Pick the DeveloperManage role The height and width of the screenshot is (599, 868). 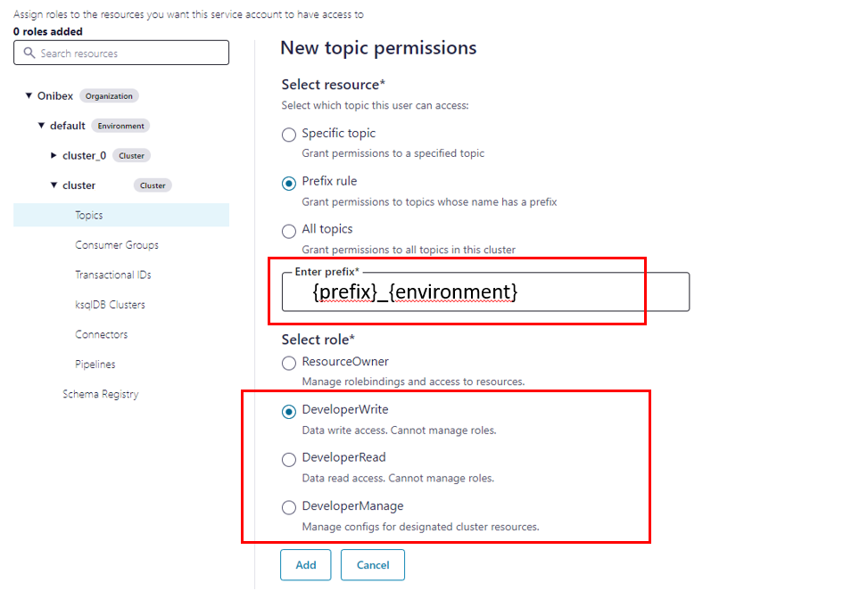click(289, 507)
